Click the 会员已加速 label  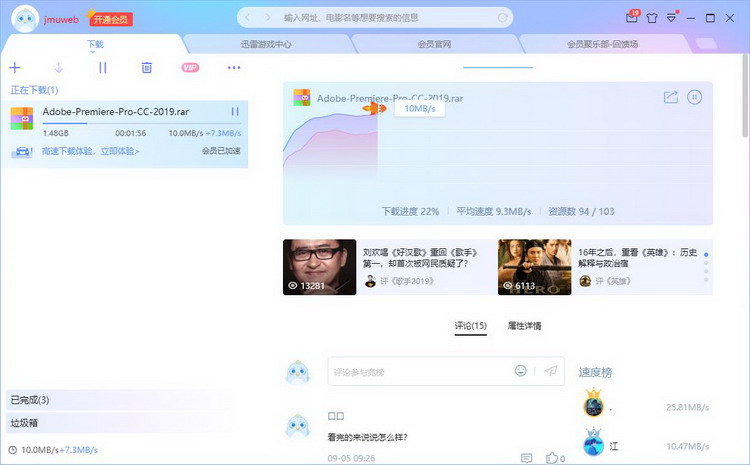[x=221, y=151]
